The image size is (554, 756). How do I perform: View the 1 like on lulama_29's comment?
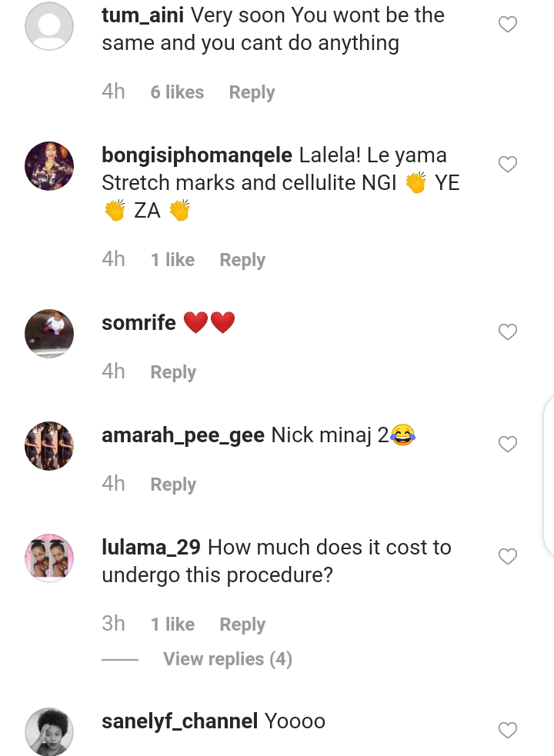click(172, 624)
